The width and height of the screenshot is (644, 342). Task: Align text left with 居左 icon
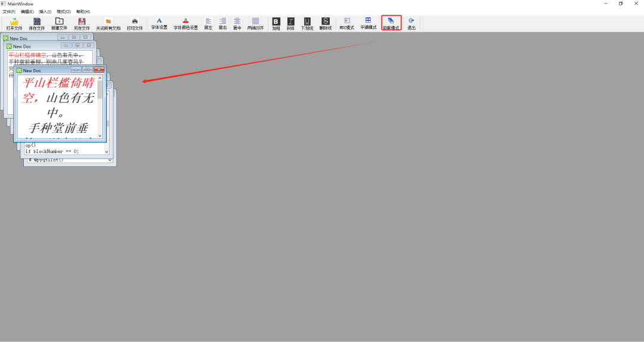(208, 21)
